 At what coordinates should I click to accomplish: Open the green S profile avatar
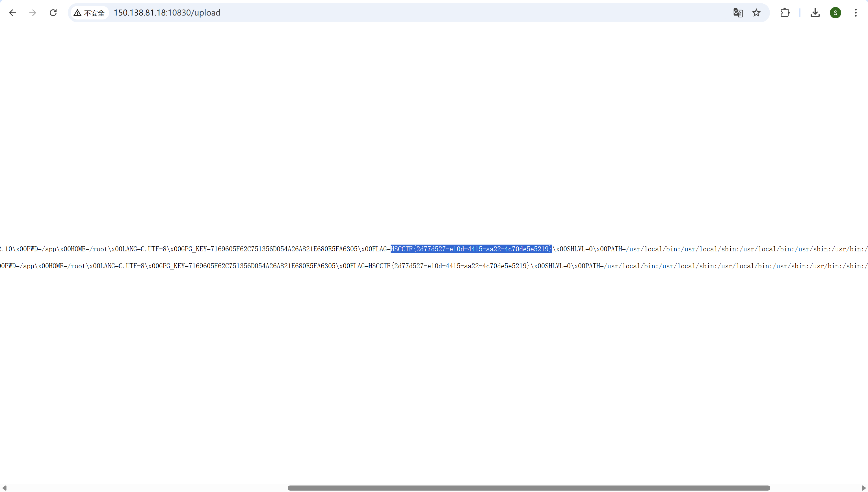pyautogui.click(x=835, y=13)
